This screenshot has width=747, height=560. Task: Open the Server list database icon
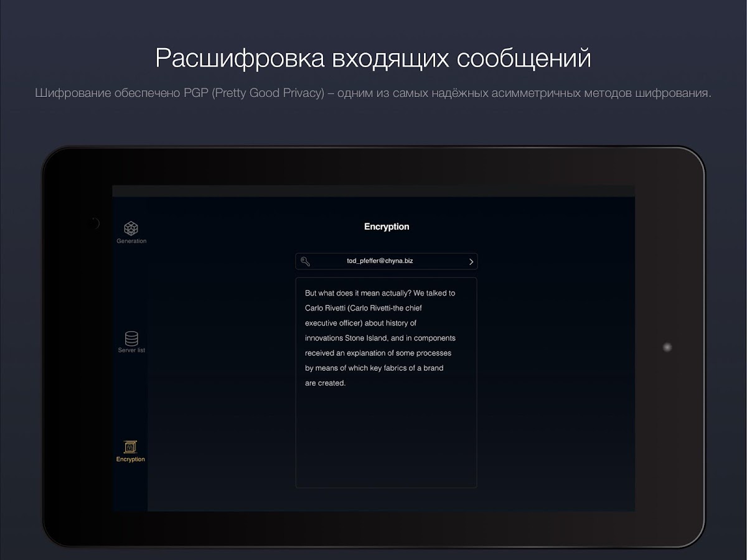(x=131, y=338)
